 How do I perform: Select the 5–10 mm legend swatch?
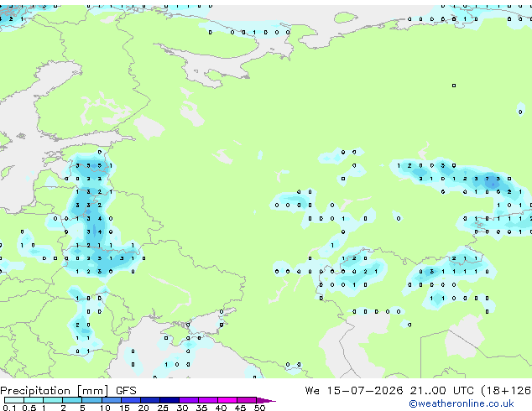tap(91, 400)
